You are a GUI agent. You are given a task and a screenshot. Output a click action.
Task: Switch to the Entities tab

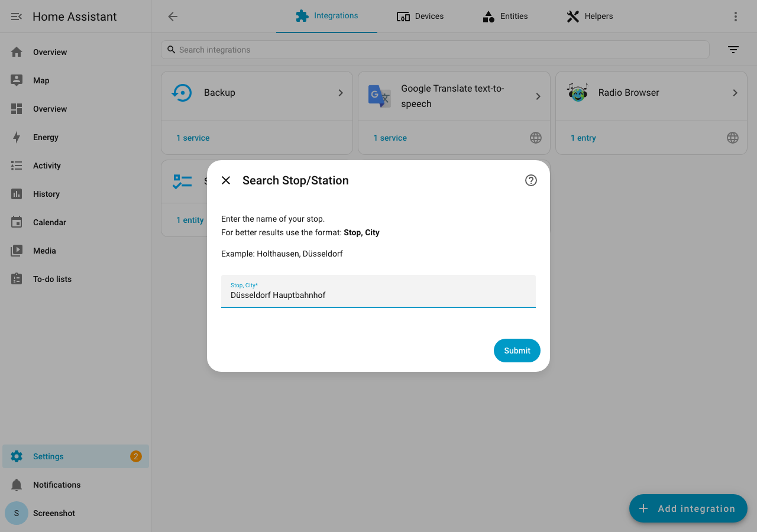(x=505, y=16)
